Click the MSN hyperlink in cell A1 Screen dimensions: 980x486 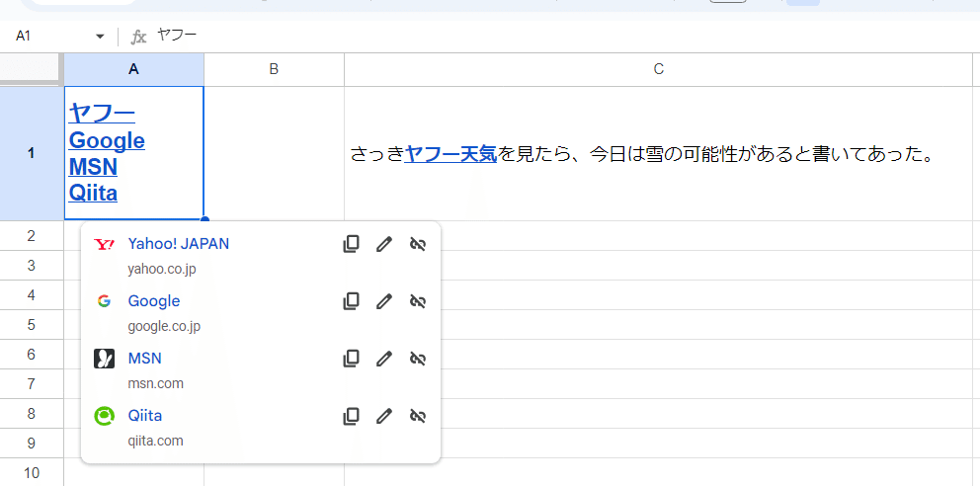[93, 167]
